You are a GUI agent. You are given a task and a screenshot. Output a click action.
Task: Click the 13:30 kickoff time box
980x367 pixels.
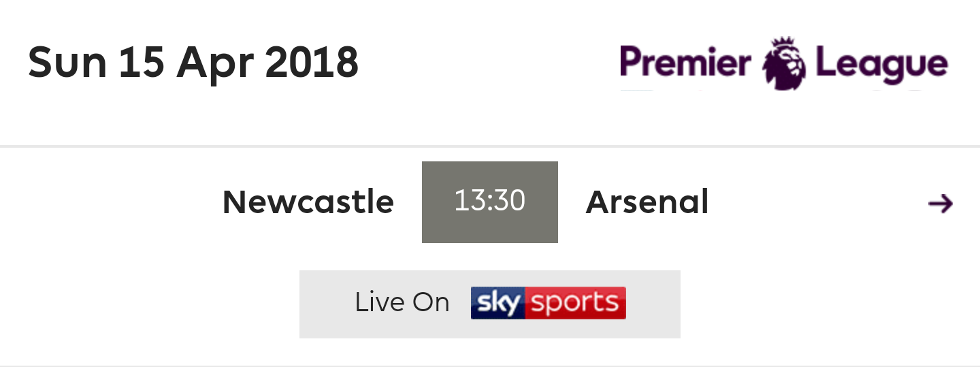490,202
